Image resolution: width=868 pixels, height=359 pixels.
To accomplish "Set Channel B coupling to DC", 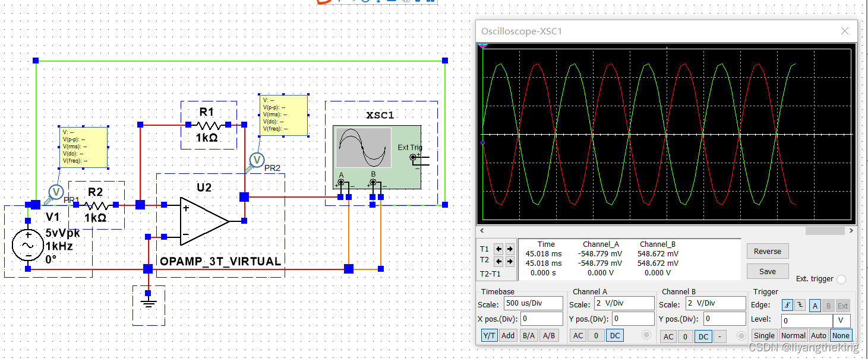I will (x=703, y=336).
